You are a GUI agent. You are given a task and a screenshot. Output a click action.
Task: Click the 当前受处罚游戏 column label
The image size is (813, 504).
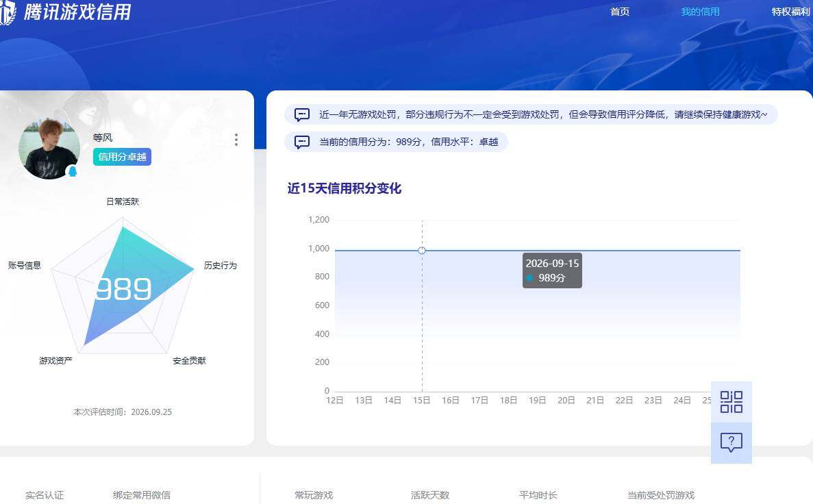(660, 495)
